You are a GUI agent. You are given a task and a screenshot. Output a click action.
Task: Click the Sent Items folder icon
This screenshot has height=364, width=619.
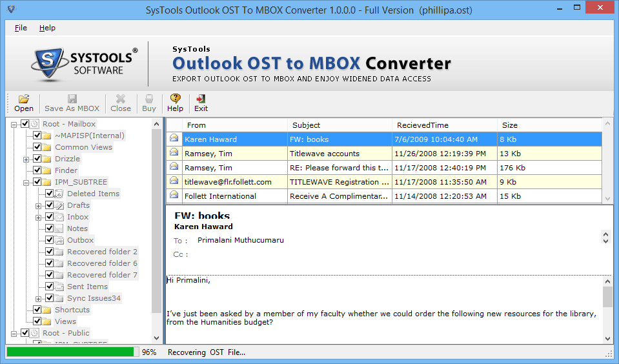point(59,287)
